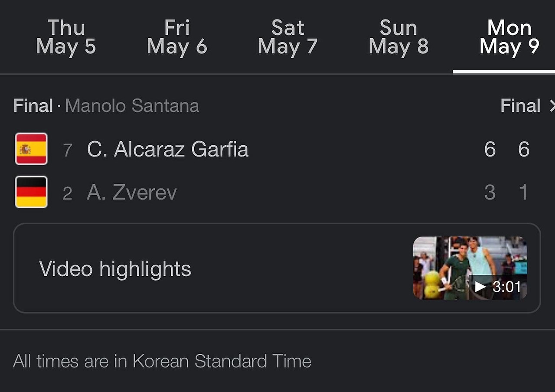This screenshot has height=392, width=555.
Task: Switch to the Fri May 6 tab
Action: point(177,37)
